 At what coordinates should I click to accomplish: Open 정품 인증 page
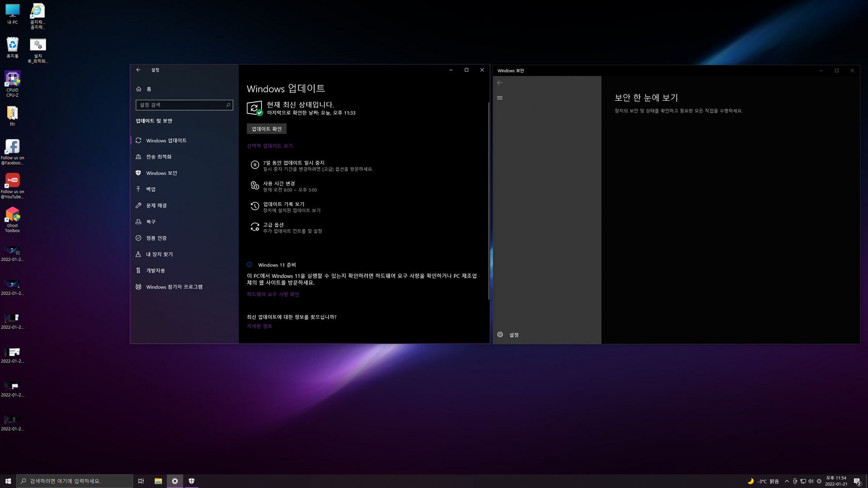[184, 238]
